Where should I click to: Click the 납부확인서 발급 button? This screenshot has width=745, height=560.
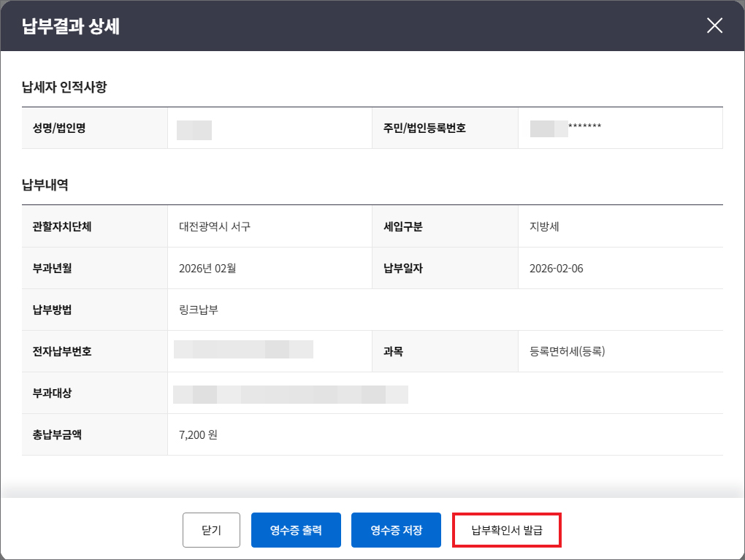tap(506, 530)
